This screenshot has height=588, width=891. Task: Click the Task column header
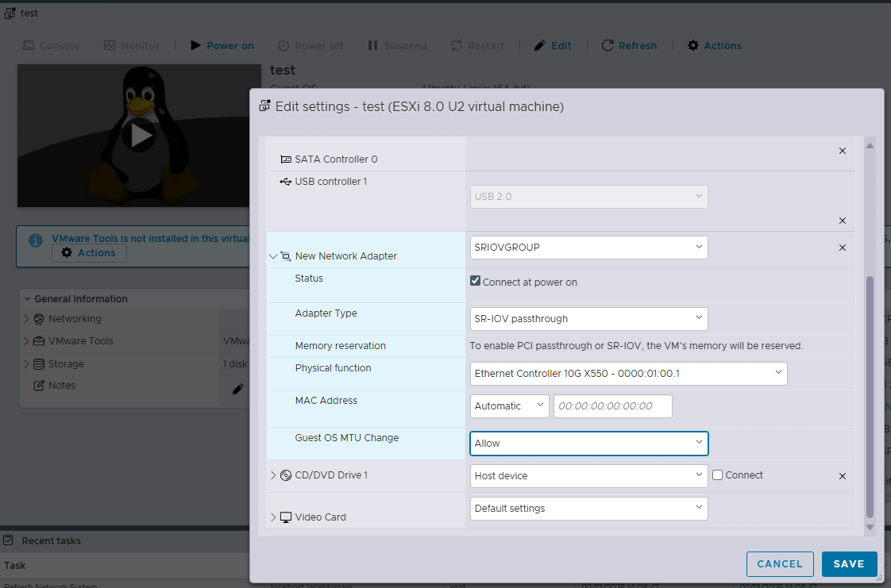15,566
